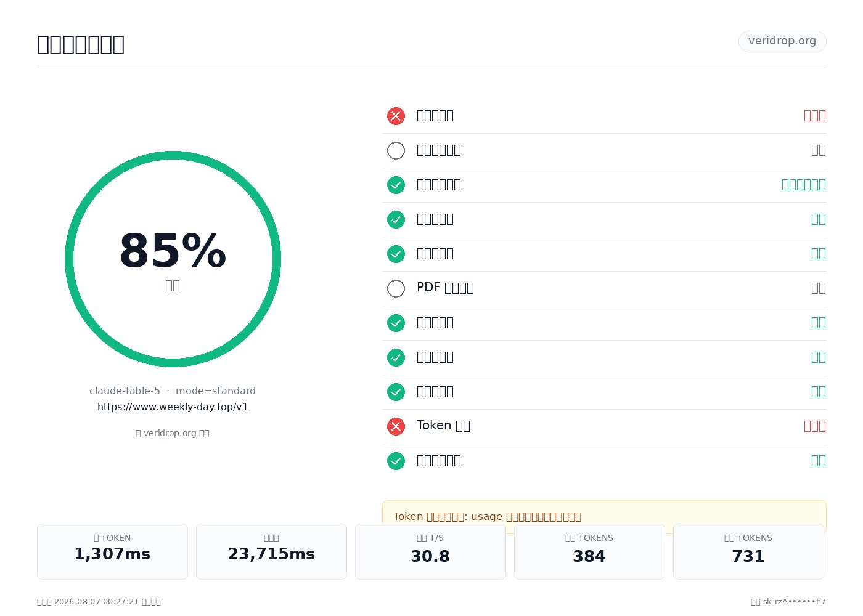Select the red X icon in the topmost check row

pyautogui.click(x=396, y=116)
